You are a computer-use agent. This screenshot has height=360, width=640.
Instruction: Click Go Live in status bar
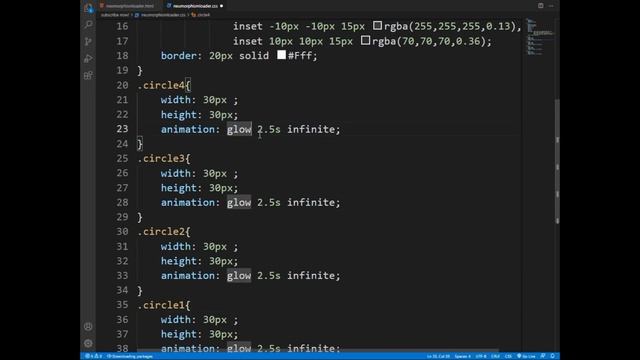tap(526, 356)
